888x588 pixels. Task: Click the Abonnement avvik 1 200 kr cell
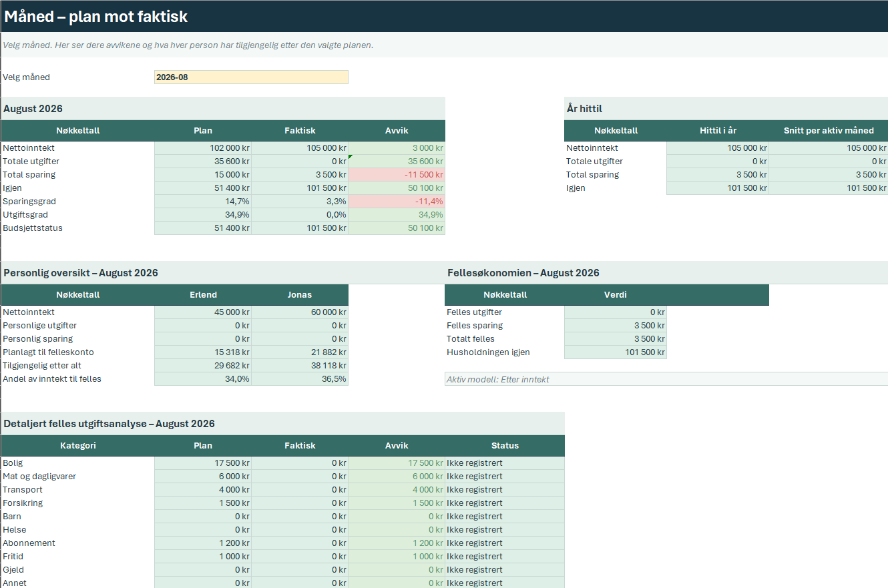click(x=397, y=543)
